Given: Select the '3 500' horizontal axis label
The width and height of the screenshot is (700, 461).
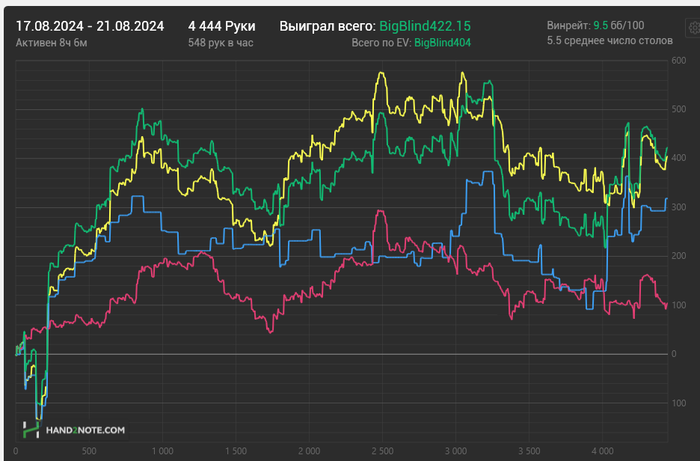Looking at the screenshot, I should [529, 451].
